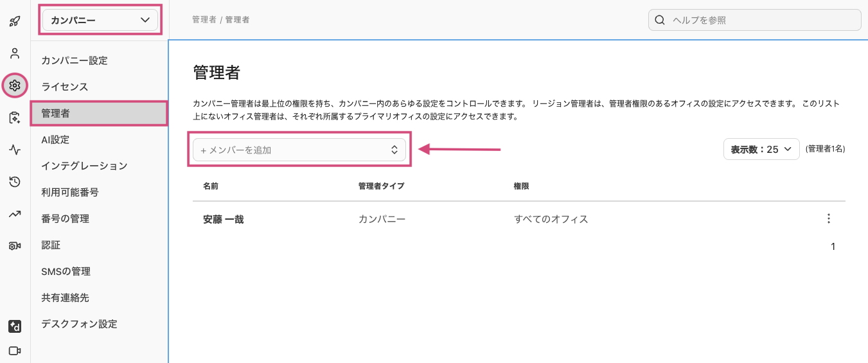
Task: Select カンパニー設定 in the side menu
Action: [x=75, y=60]
